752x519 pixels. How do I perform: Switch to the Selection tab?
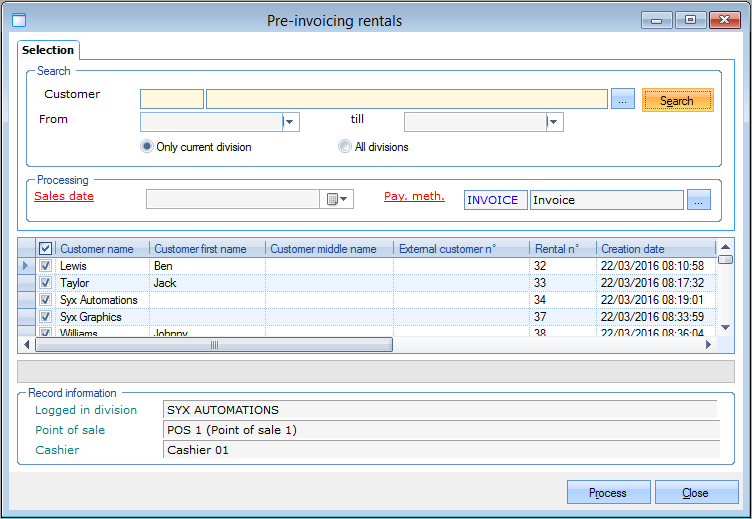[48, 50]
